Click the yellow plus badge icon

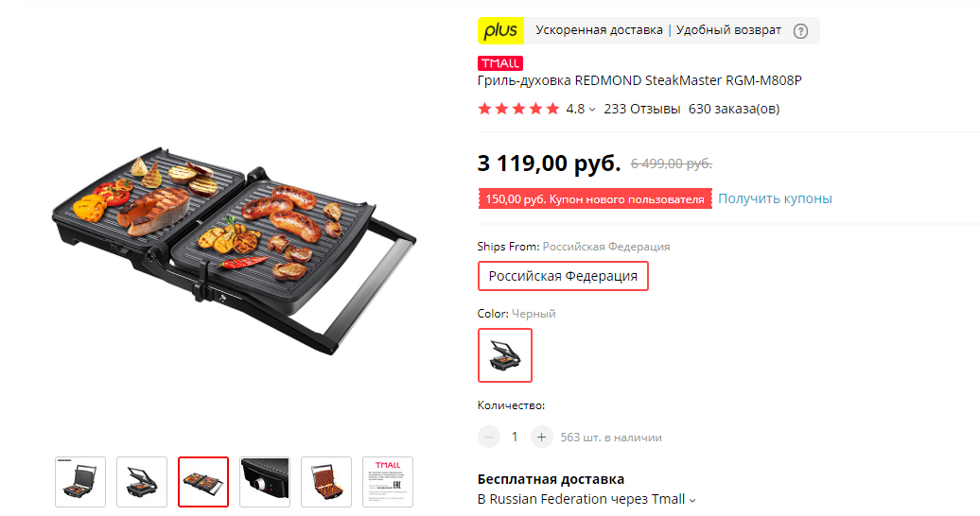coord(500,30)
